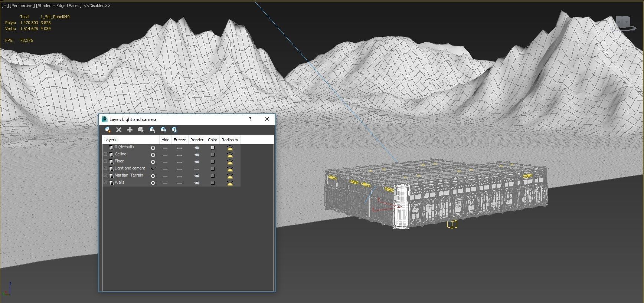
Task: Select the Floor layer name
Action: click(119, 161)
